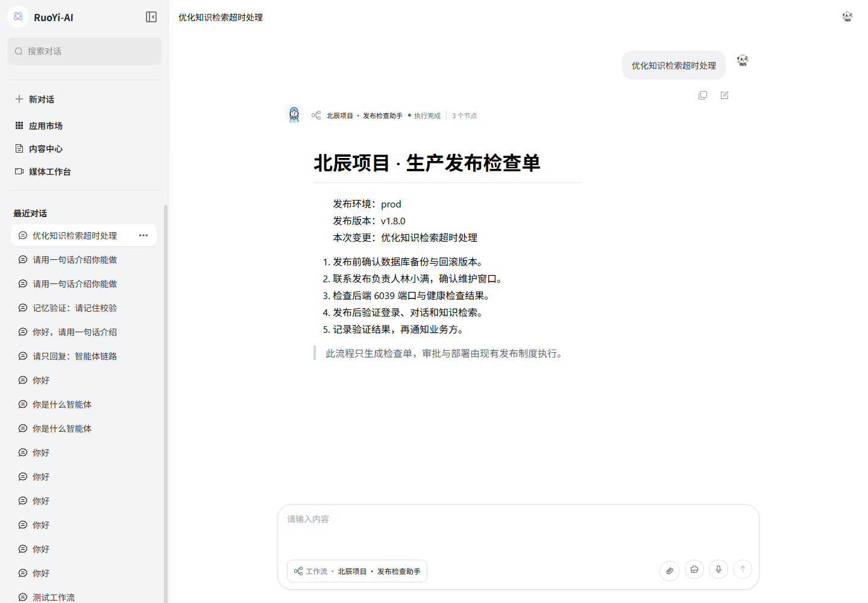Click the assistant avatar above the checklist

coord(294,114)
